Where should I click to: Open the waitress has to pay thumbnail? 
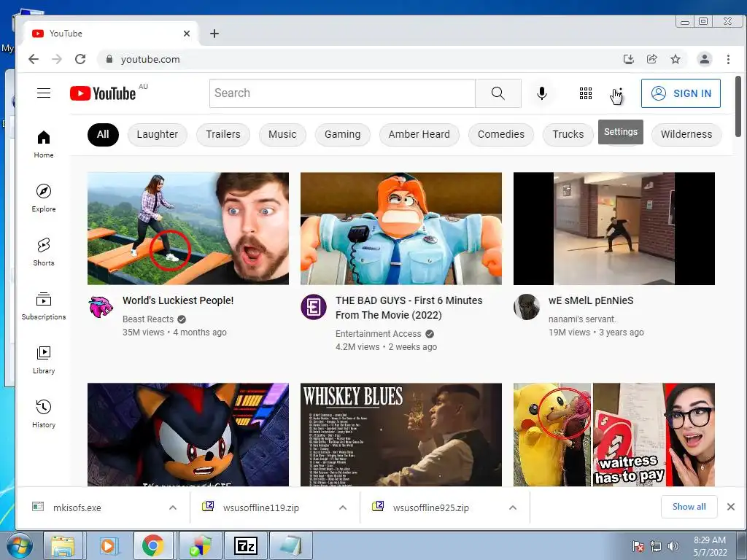pyautogui.click(x=614, y=435)
